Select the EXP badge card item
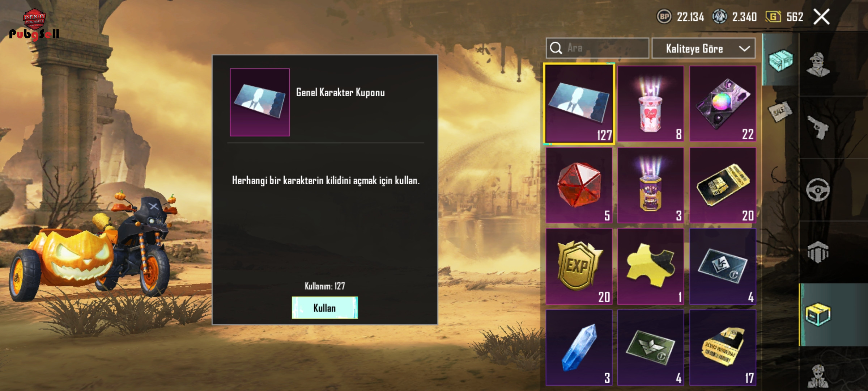Screen dimensions: 868x391 (x=579, y=266)
